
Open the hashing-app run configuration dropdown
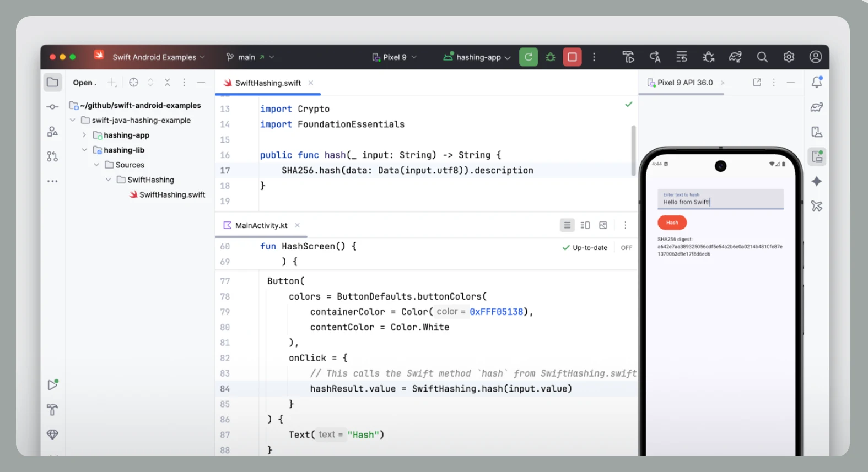point(477,57)
